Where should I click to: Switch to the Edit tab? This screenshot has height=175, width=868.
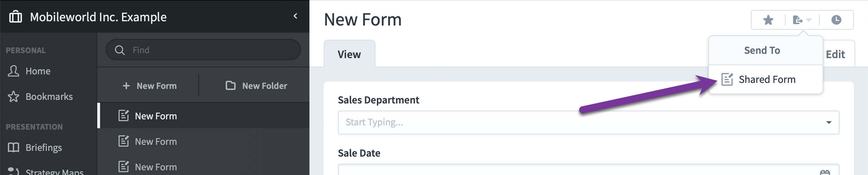click(x=835, y=54)
